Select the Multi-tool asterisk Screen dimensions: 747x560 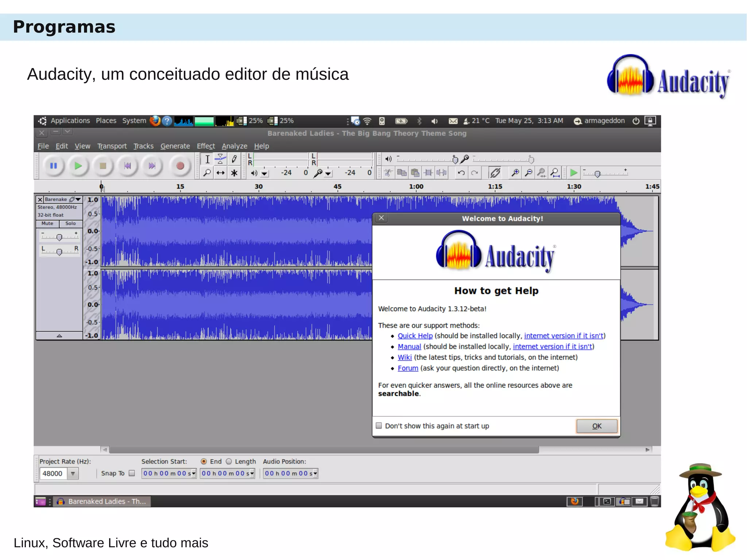[x=234, y=173]
